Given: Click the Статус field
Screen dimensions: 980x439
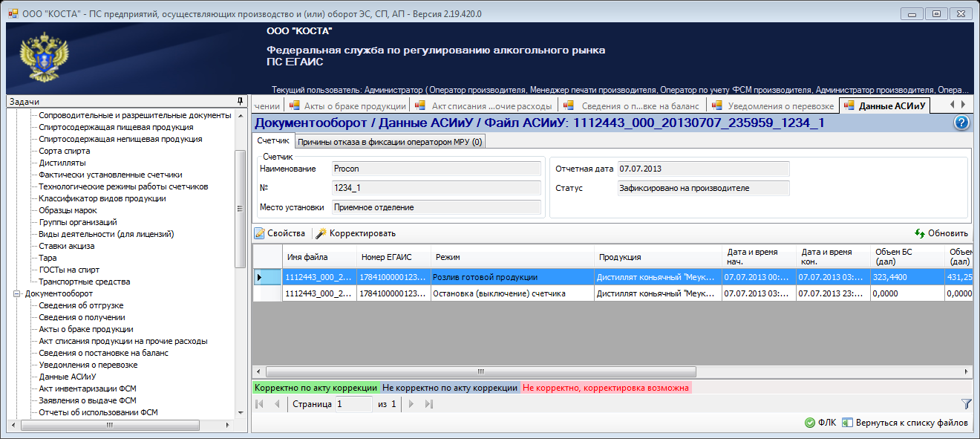Looking at the screenshot, I should [x=703, y=188].
